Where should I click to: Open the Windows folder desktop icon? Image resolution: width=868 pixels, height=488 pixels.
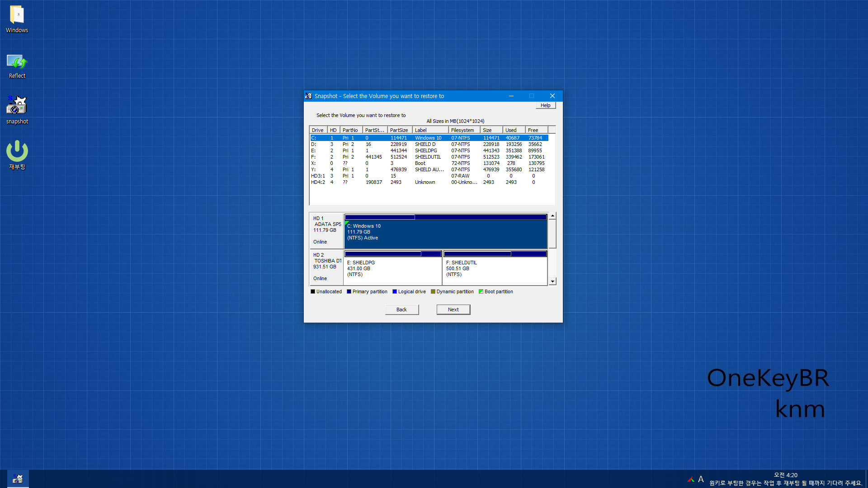(x=17, y=19)
